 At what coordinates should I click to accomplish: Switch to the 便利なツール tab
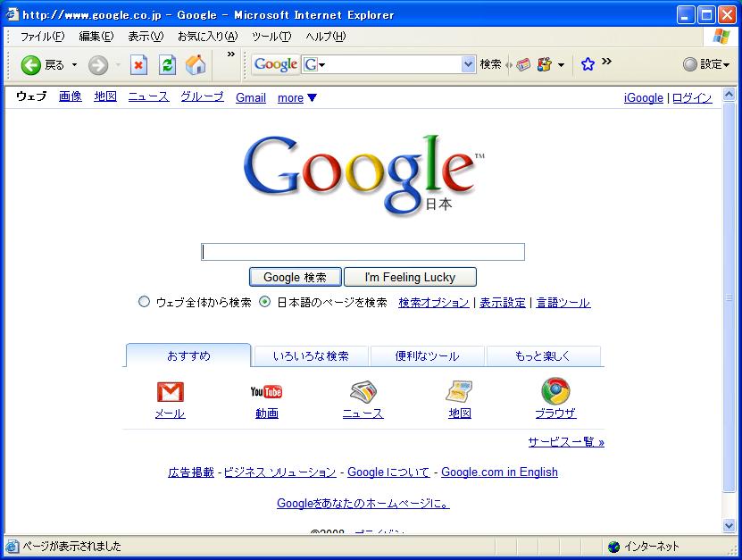427,356
